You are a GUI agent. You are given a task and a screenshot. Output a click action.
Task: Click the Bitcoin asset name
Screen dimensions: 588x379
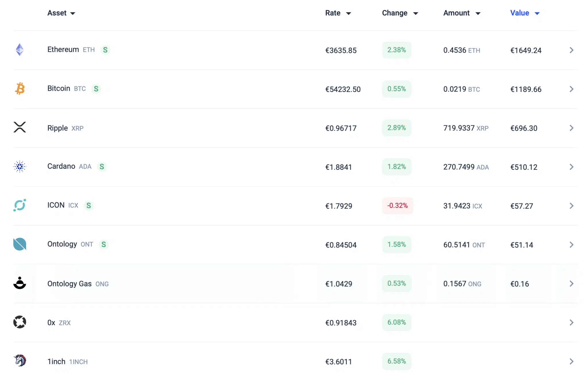pos(59,88)
